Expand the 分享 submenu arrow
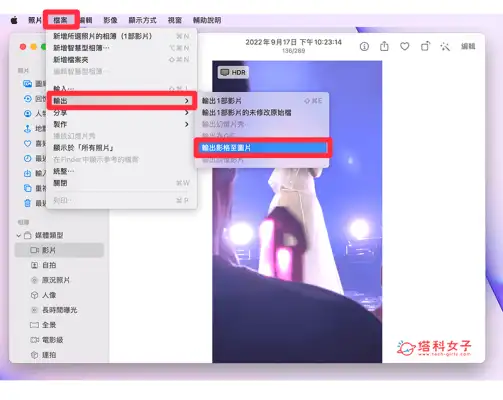503x400 pixels. [x=187, y=113]
